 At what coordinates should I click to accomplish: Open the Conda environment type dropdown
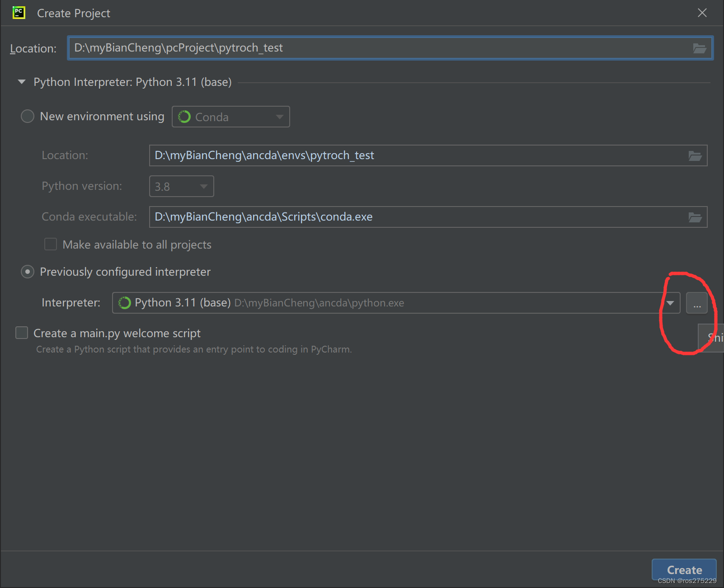click(280, 117)
